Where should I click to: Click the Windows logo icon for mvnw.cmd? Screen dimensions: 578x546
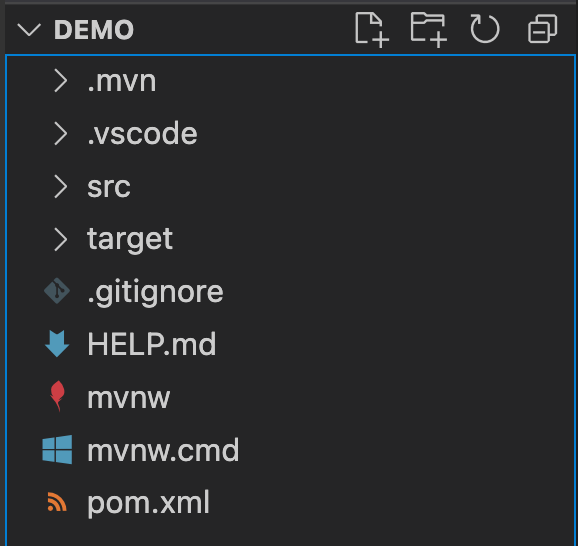point(57,449)
